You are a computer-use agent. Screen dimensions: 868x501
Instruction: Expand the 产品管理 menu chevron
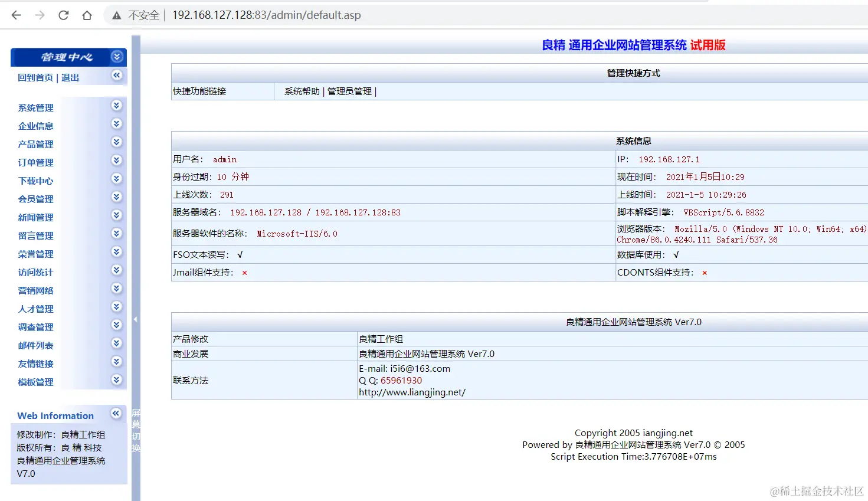tap(117, 142)
